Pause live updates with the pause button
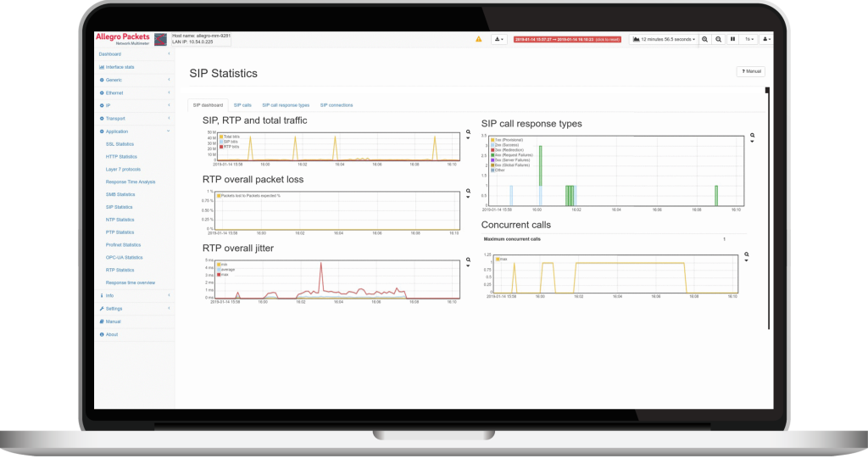Screen dimensions: 868x464 click(732, 39)
